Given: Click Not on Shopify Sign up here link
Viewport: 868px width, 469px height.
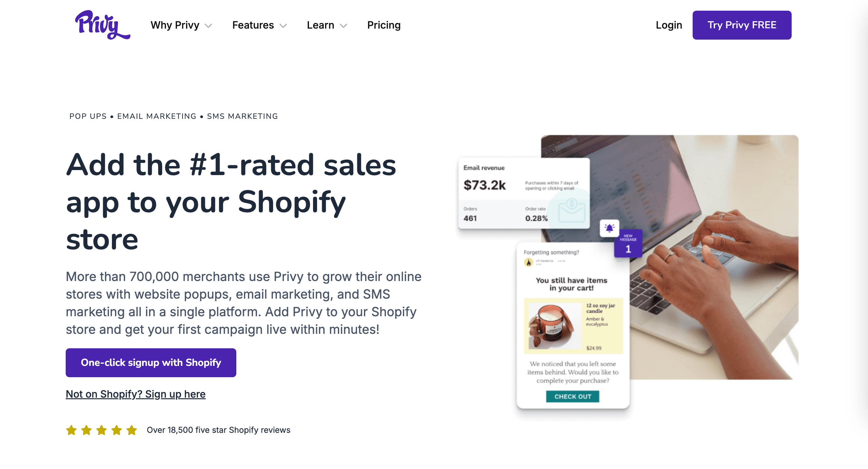Looking at the screenshot, I should tap(136, 394).
